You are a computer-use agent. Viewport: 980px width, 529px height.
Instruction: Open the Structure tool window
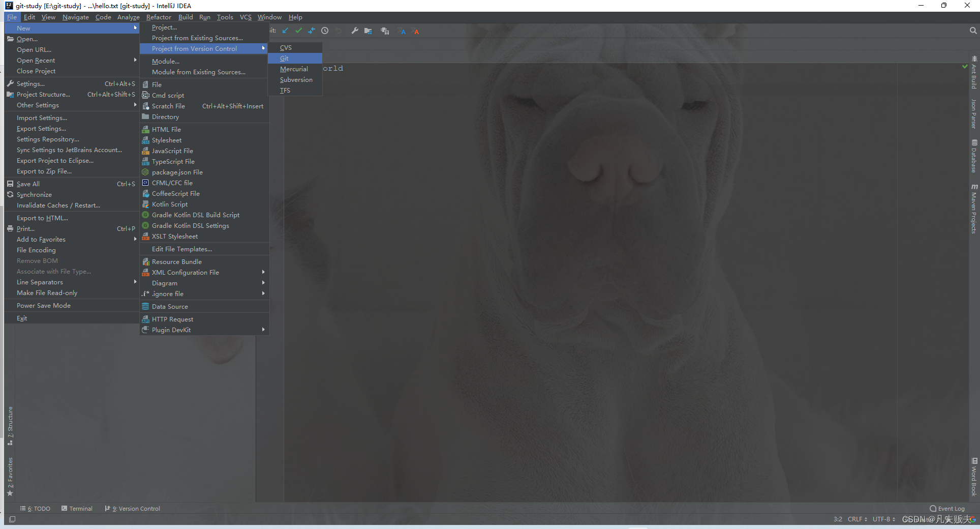pos(10,426)
